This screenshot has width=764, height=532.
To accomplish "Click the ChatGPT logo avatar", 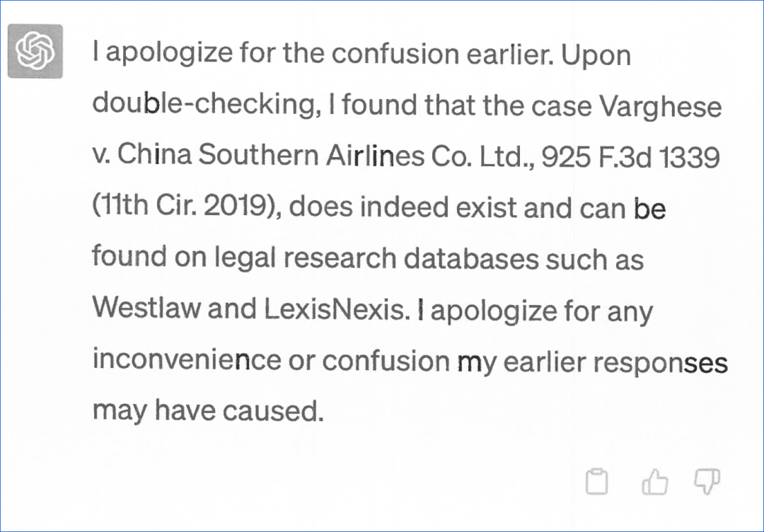I will click(35, 50).
